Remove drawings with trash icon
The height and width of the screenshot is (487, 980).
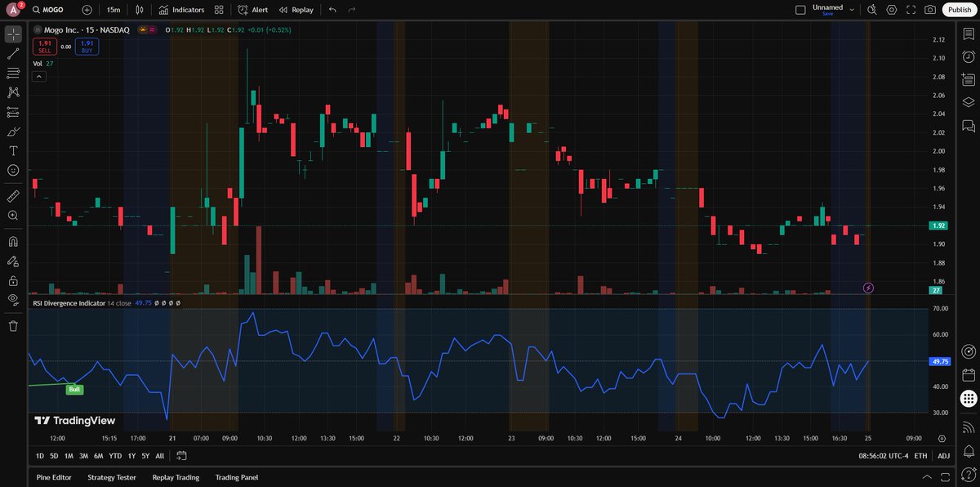(13, 326)
